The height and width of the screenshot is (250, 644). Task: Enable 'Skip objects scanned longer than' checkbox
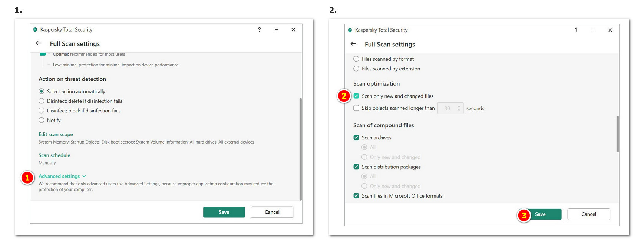356,108
